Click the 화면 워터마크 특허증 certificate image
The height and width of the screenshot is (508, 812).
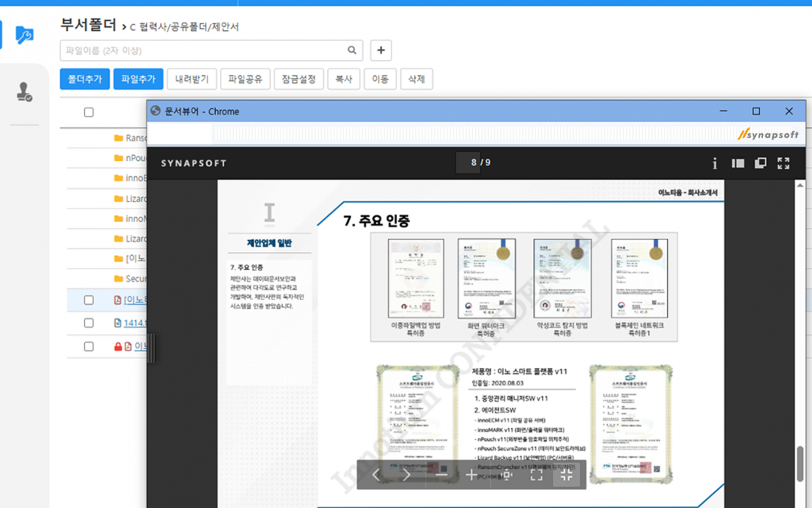486,278
